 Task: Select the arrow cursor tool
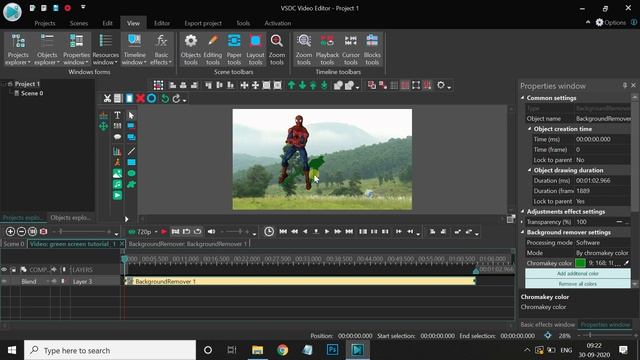131,115
